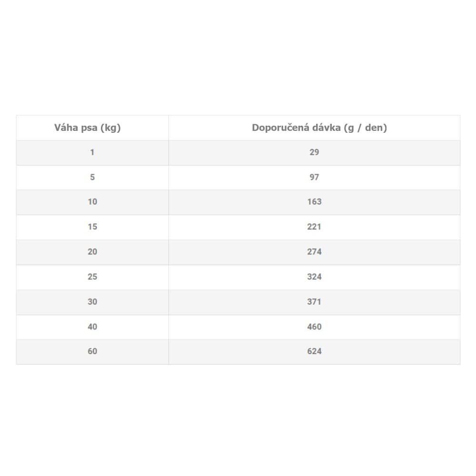Viewport: 476px width, 476px height.
Task: Select the weight cell showing 20
Action: pyautogui.click(x=92, y=252)
